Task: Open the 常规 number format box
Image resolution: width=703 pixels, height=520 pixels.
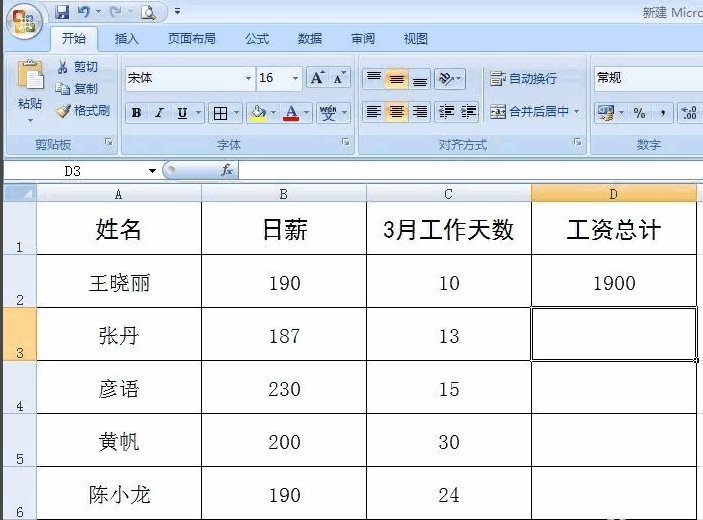Action: [648, 78]
